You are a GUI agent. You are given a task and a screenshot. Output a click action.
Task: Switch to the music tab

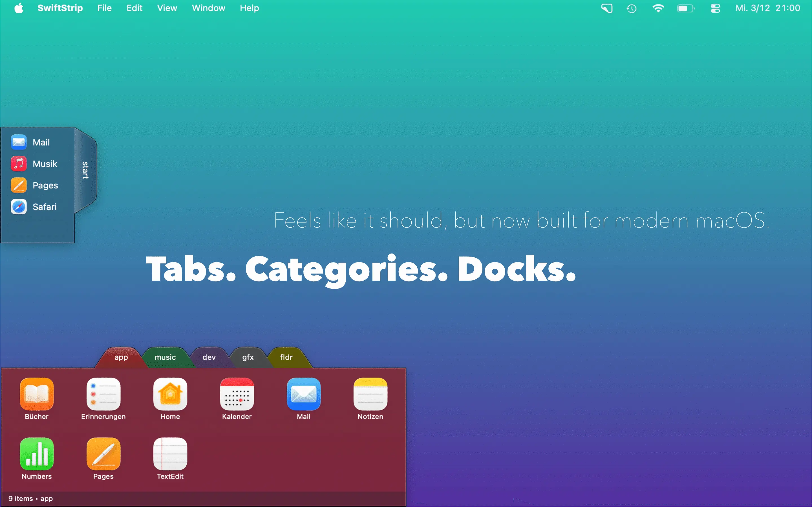(165, 357)
